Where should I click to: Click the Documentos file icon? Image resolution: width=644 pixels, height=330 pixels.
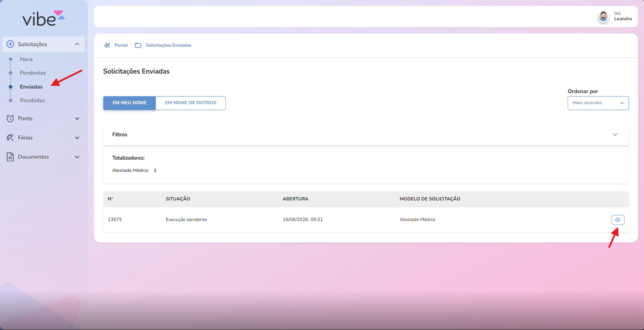[10, 157]
